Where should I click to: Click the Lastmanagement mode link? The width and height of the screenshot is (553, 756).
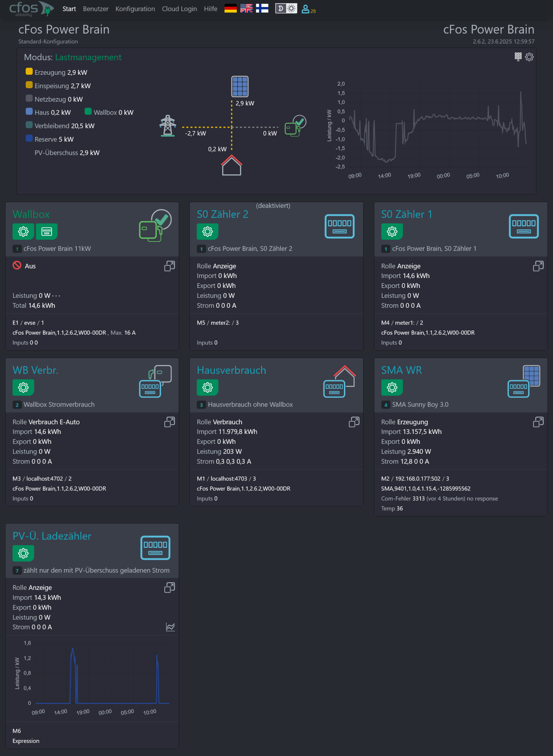tap(88, 57)
